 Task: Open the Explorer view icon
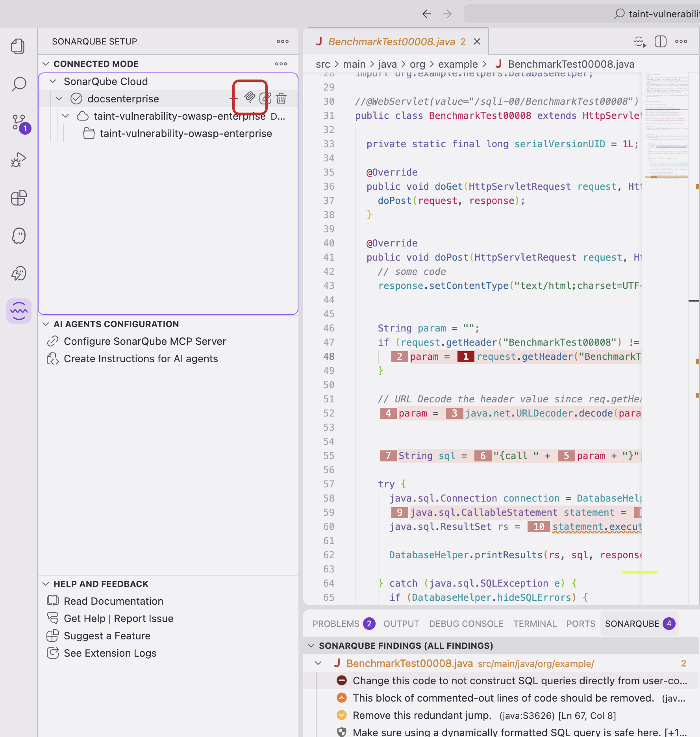click(x=19, y=47)
